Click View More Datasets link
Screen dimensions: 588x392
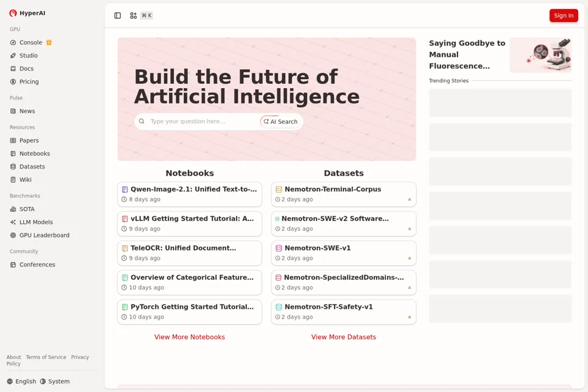[x=344, y=337]
